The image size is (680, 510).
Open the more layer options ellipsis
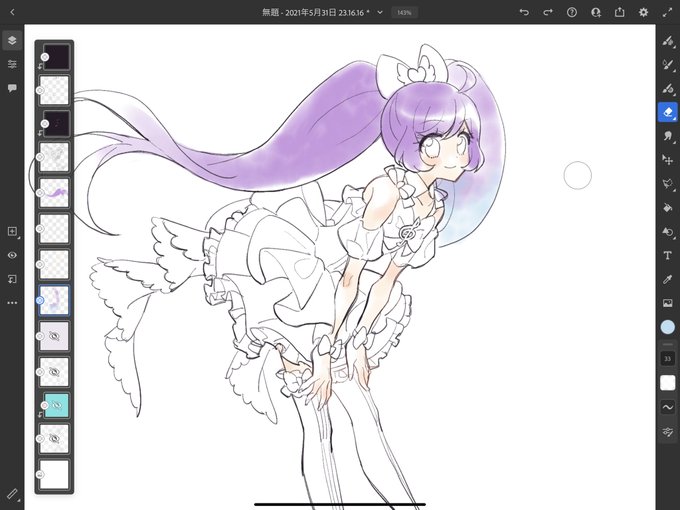[12, 303]
